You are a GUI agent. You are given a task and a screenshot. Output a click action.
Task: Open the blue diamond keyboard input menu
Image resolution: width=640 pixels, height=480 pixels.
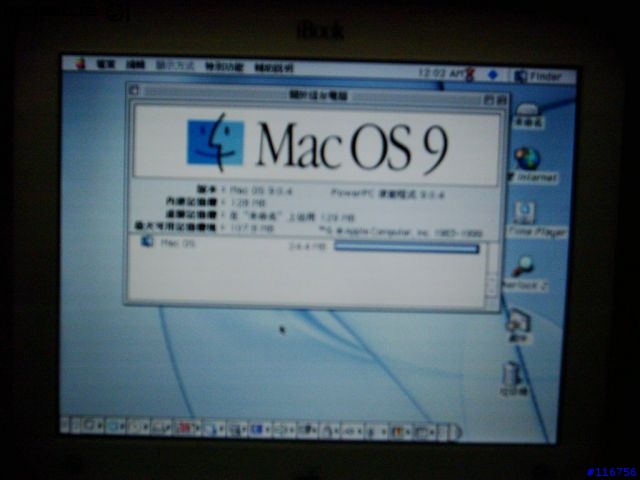tap(493, 75)
